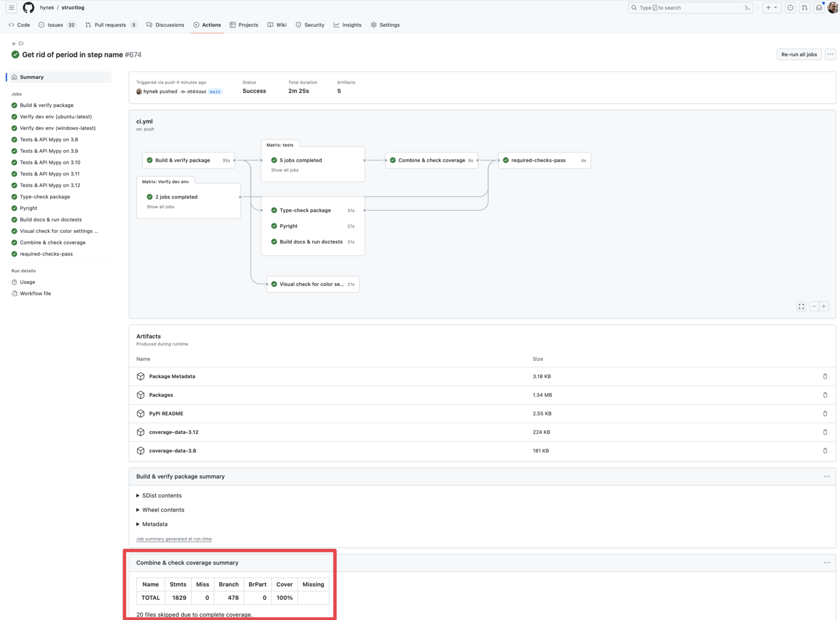Open Tests & API Mypy on 3.8 job
This screenshot has height=620, width=840.
click(x=49, y=139)
